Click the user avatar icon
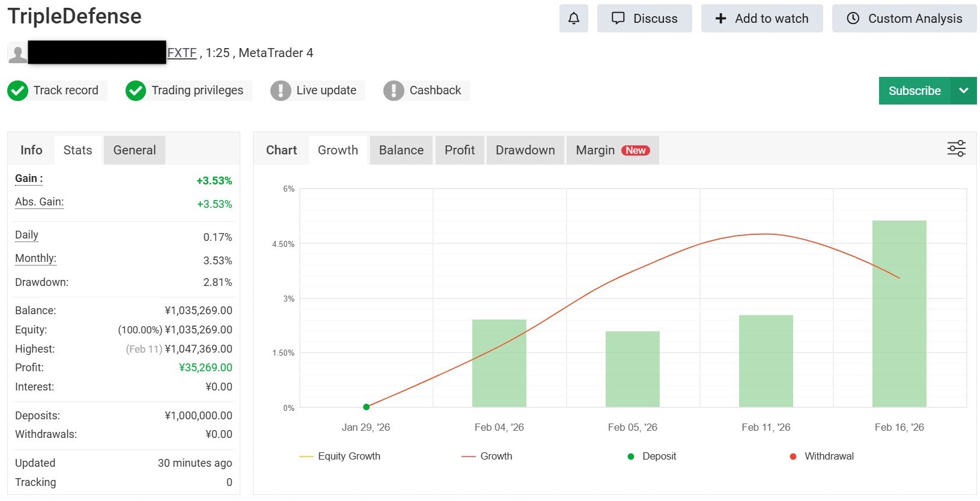The height and width of the screenshot is (501, 980). click(17, 53)
